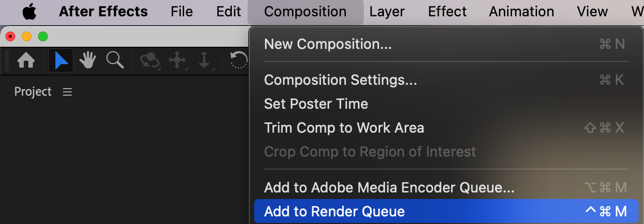Screen dimensions: 644x224
Task: Select the Zoom magnifier tool
Action: point(115,60)
